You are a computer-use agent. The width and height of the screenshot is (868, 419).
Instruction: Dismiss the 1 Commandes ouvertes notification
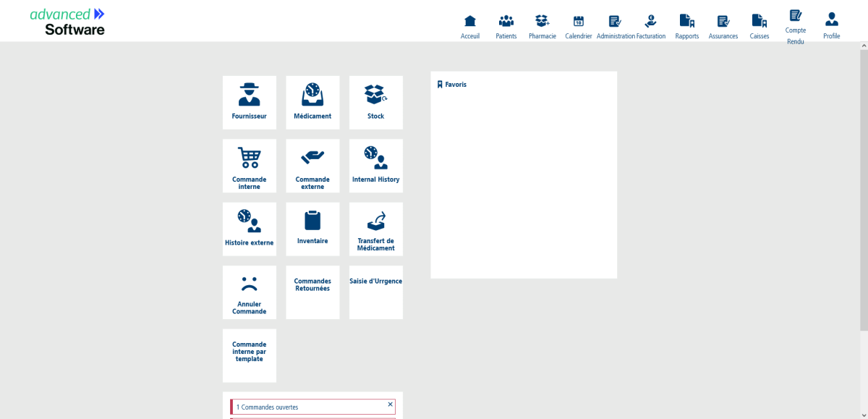point(390,405)
